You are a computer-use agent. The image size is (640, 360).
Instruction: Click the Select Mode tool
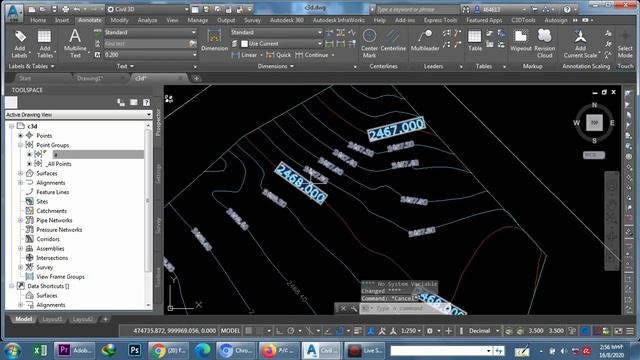pos(625,44)
